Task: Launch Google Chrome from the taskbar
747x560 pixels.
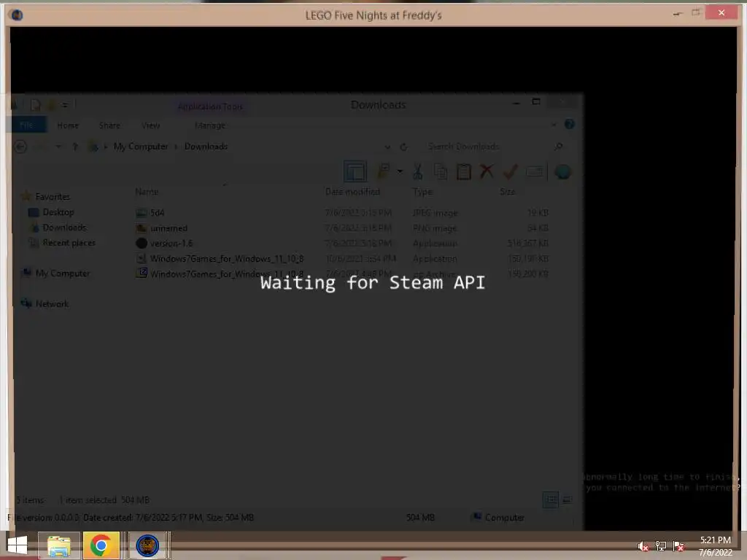Action: pyautogui.click(x=101, y=545)
